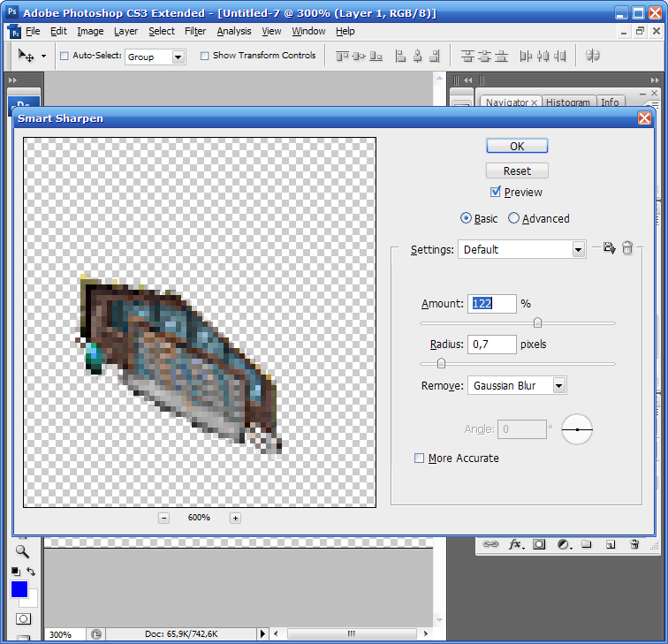
Task: Click the blue foreground color swatch
Action: tap(19, 589)
